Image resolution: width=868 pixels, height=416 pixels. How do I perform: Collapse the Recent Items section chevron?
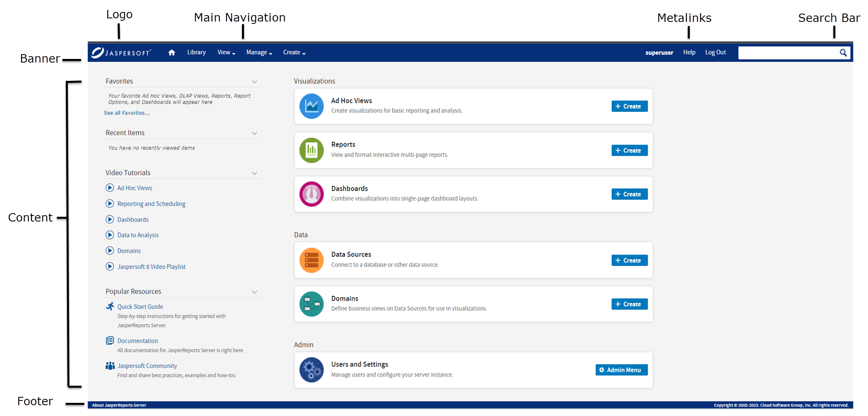point(254,133)
